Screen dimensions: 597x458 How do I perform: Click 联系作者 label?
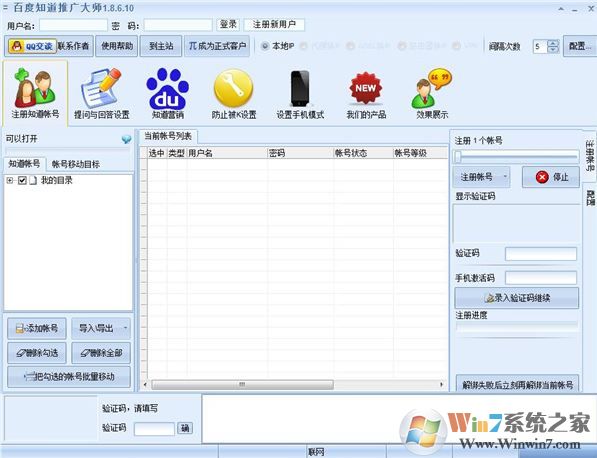(73, 46)
